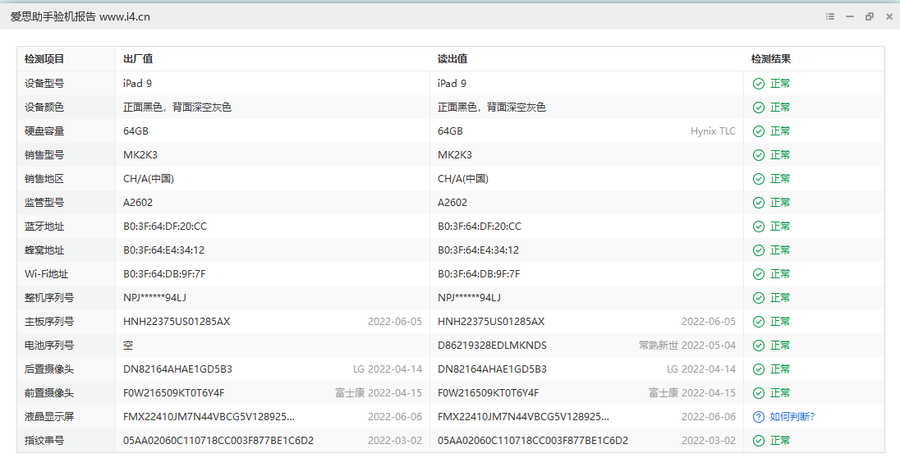Click the read-side 2022-03-02 fingerprint date
This screenshot has width=900, height=458.
pyautogui.click(x=708, y=441)
